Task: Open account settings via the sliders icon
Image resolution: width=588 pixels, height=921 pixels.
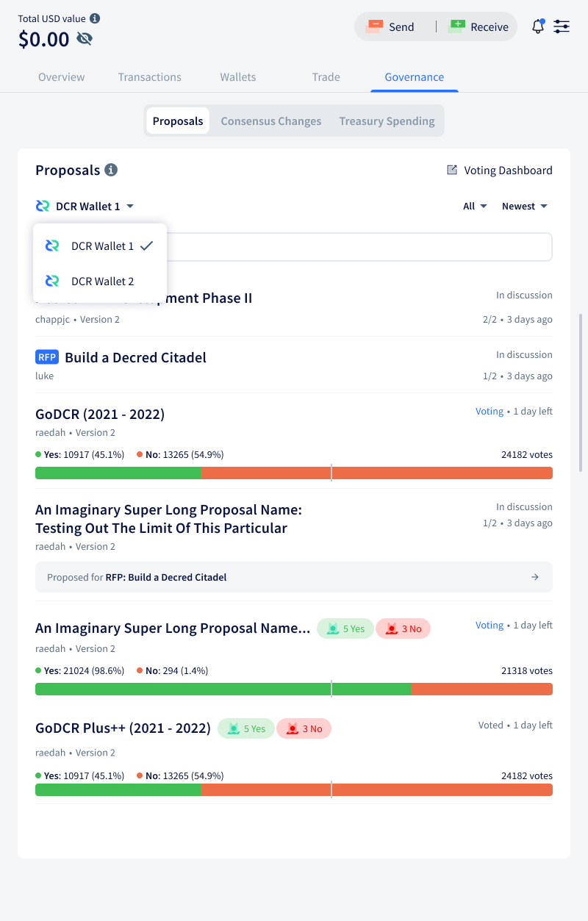Action: (x=562, y=26)
